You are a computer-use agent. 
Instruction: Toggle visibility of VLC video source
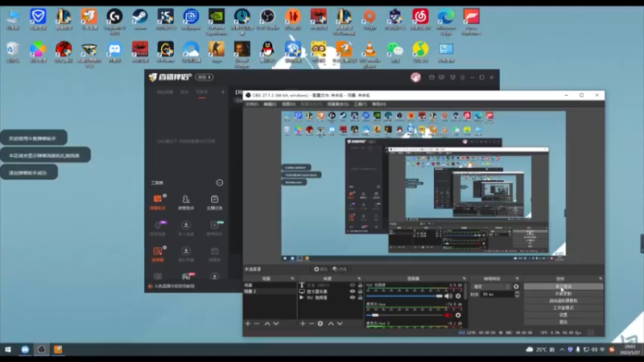pyautogui.click(x=353, y=298)
